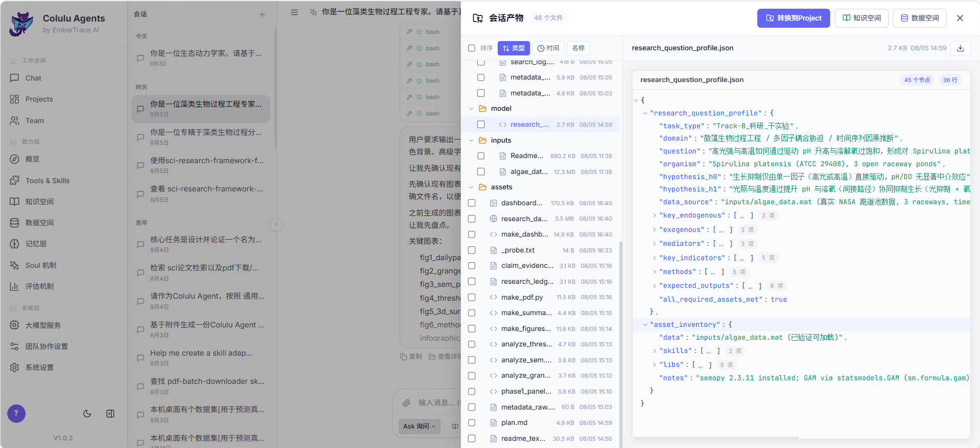Check the algae_dat file checkbox

coord(481,172)
